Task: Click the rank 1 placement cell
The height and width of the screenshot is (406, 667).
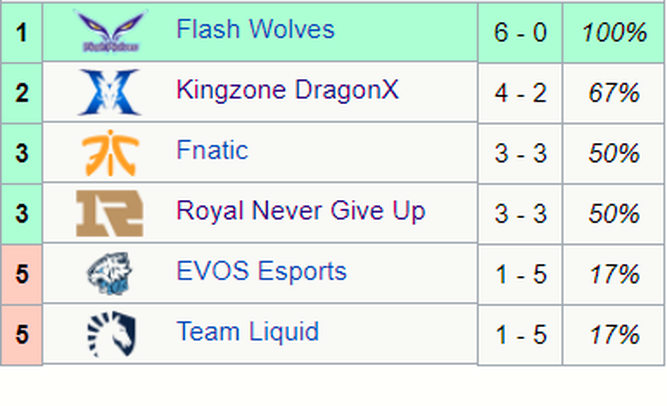Action: pos(21,32)
